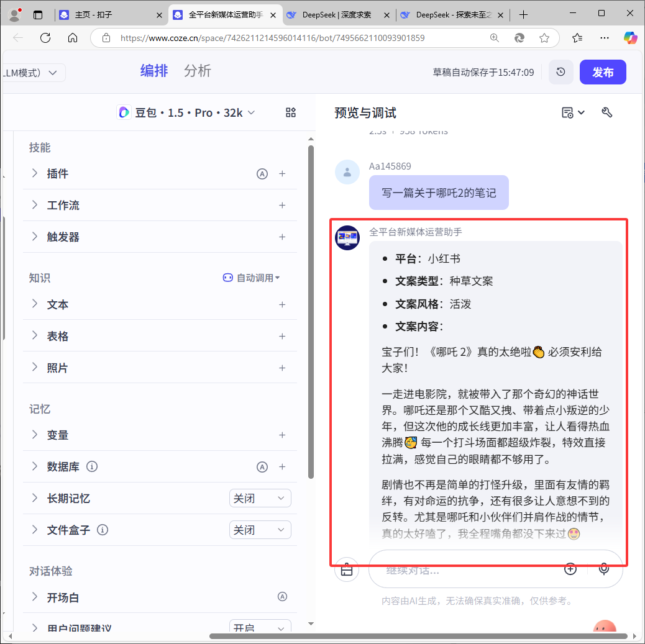Expand the 开场白 section

click(35, 597)
